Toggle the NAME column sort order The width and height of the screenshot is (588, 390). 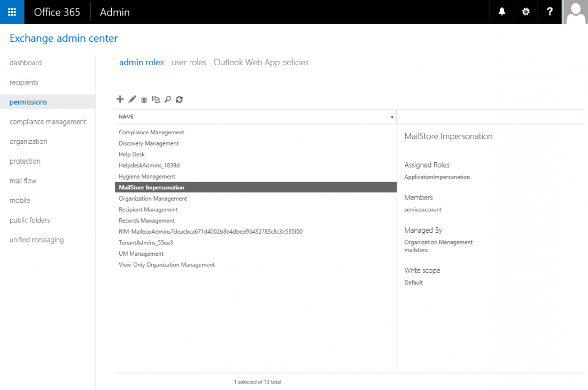pyautogui.click(x=392, y=116)
